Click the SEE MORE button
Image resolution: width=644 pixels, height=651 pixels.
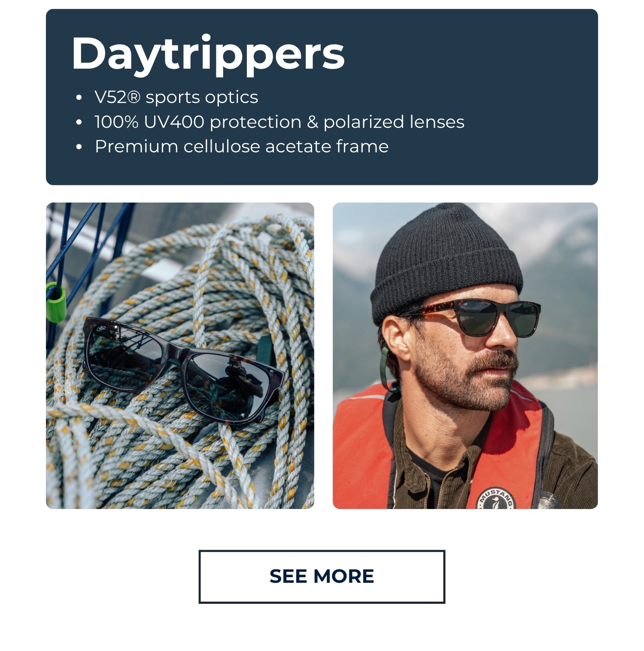pos(322,576)
